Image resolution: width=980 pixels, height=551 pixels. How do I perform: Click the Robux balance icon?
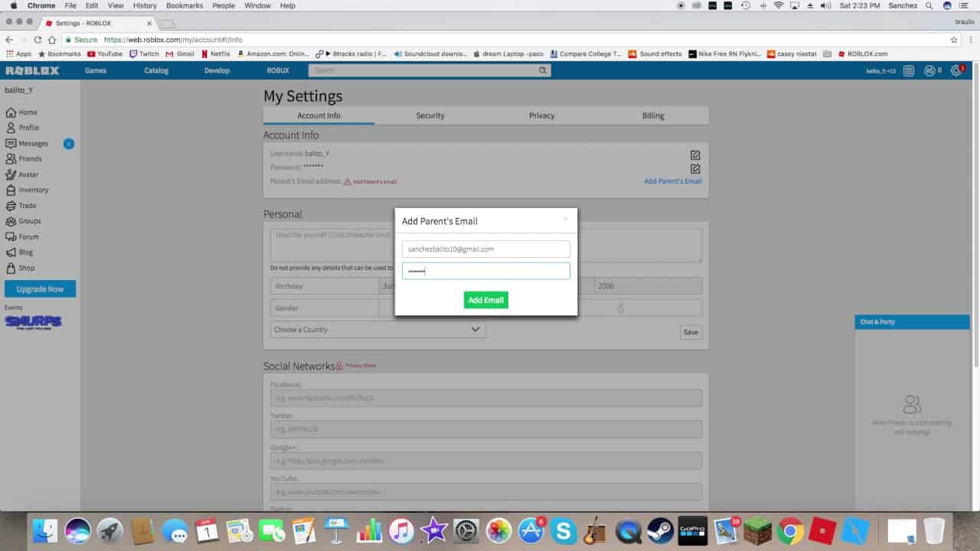[x=929, y=70]
